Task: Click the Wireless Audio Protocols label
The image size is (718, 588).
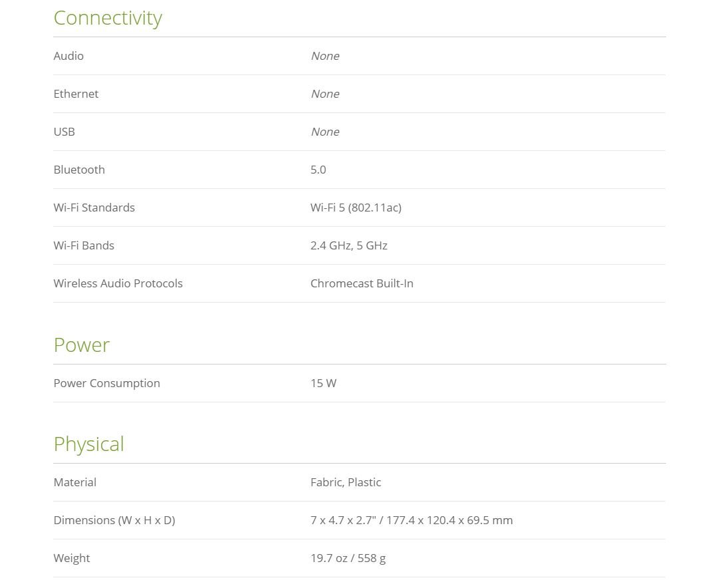Action: [x=118, y=283]
